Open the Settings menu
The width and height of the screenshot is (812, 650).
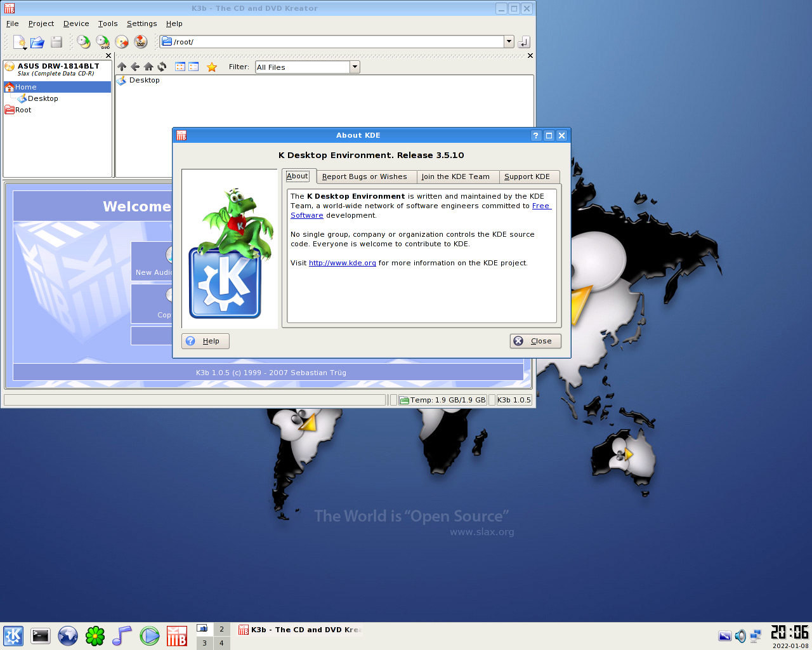[141, 23]
